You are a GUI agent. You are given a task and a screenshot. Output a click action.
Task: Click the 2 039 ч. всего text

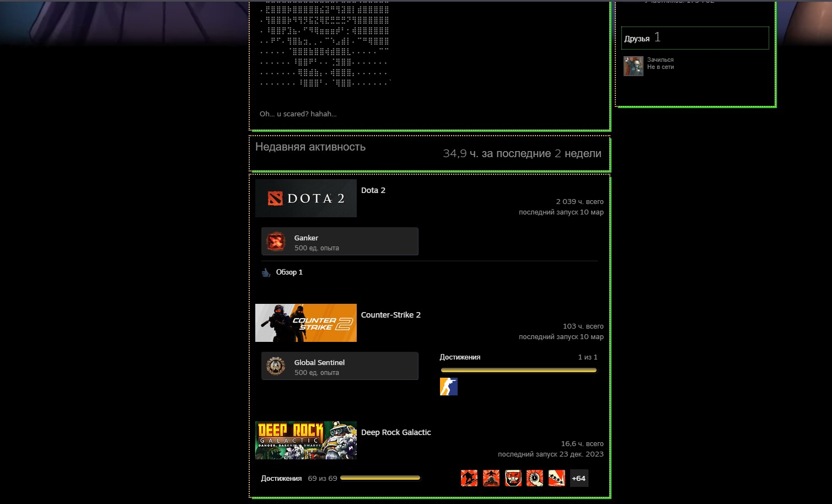[x=579, y=202]
